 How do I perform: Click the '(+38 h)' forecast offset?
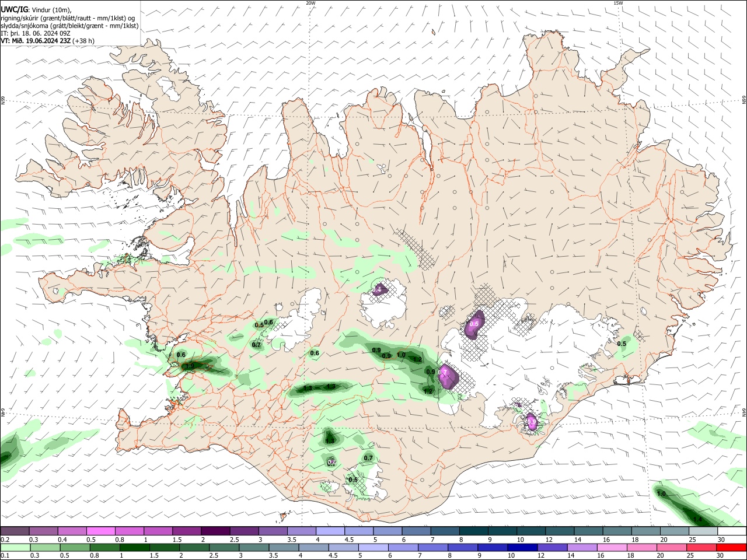[x=84, y=41]
